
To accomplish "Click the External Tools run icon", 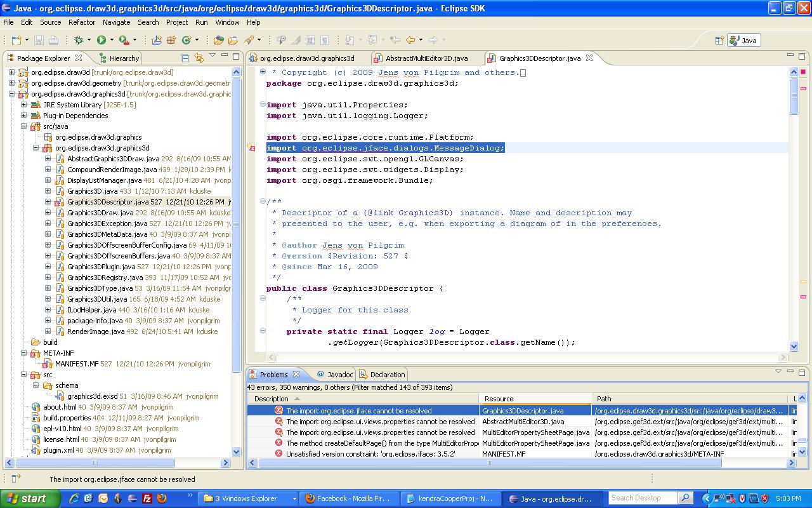I will [124, 40].
